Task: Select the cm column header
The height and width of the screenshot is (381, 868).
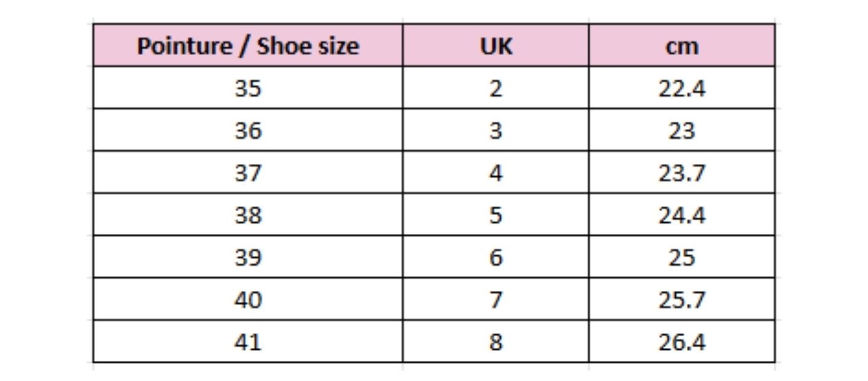Action: click(681, 45)
